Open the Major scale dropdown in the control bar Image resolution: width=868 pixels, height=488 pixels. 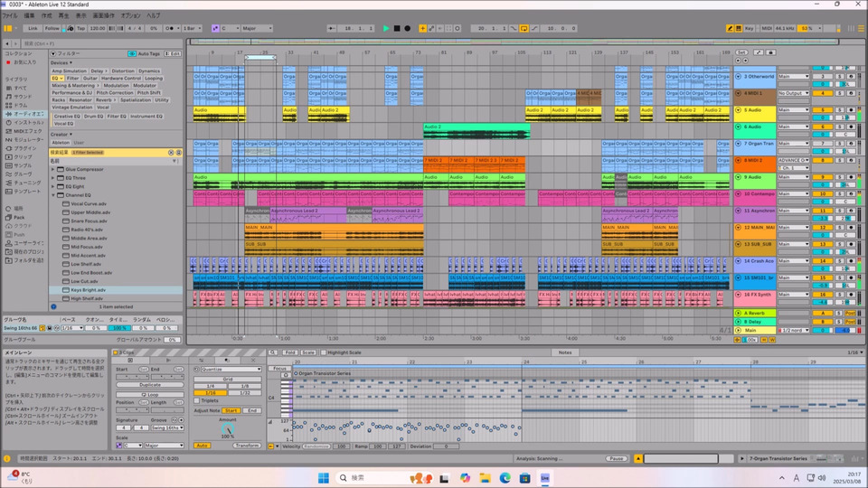256,28
